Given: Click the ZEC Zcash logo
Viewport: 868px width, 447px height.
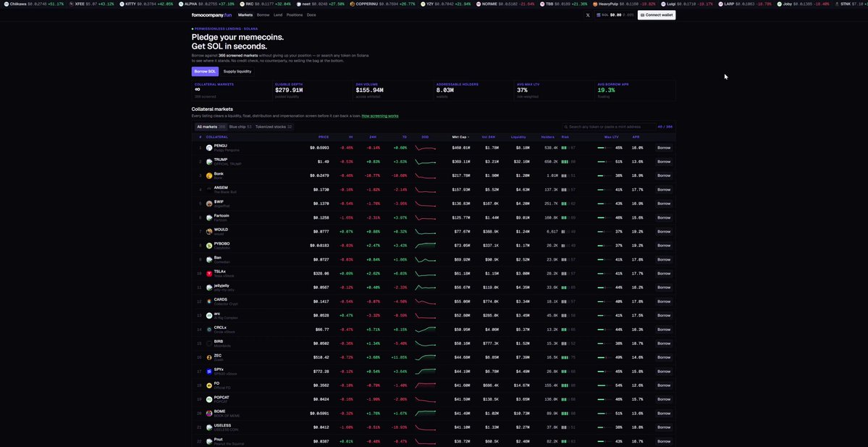Looking at the screenshot, I should click(209, 357).
